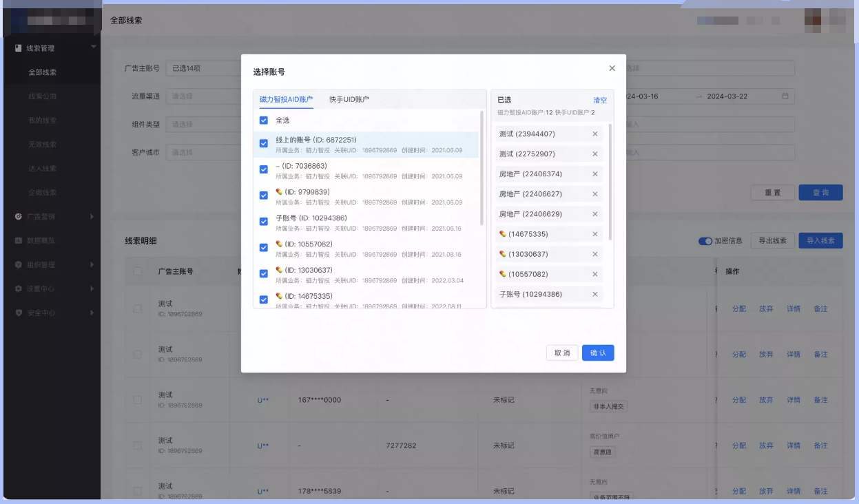Confirm selection with the 确认 button
This screenshot has height=504, width=859.
[x=597, y=352]
